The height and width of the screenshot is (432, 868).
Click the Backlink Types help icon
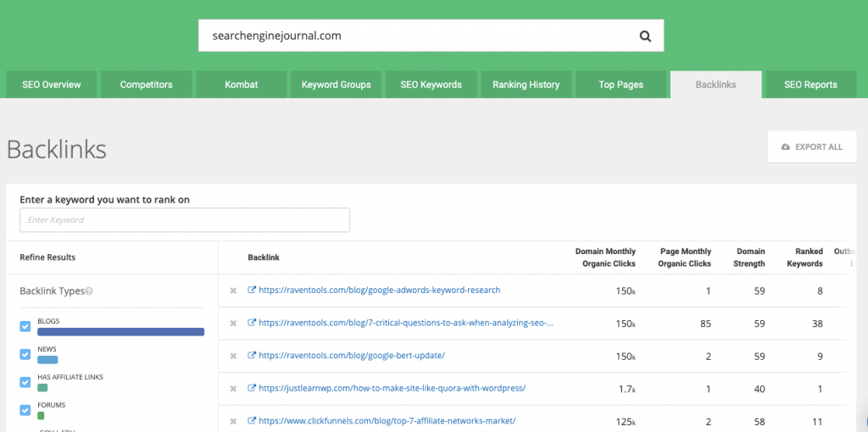89,291
